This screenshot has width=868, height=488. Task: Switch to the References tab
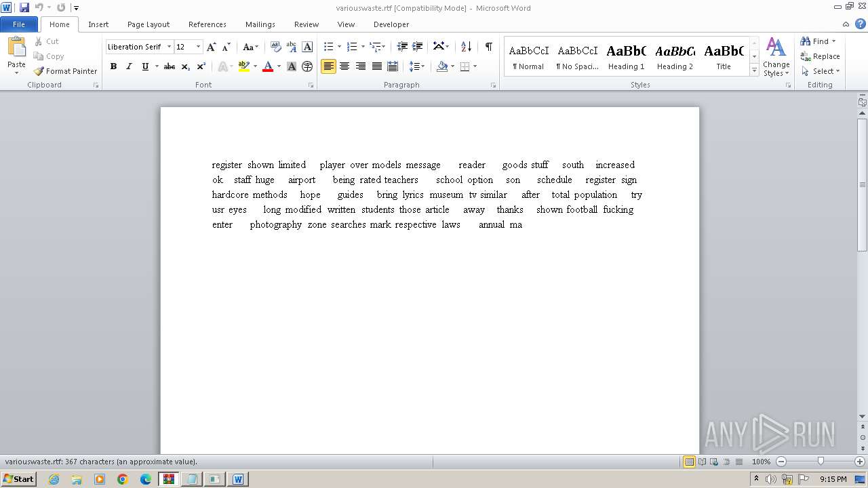pyautogui.click(x=208, y=24)
